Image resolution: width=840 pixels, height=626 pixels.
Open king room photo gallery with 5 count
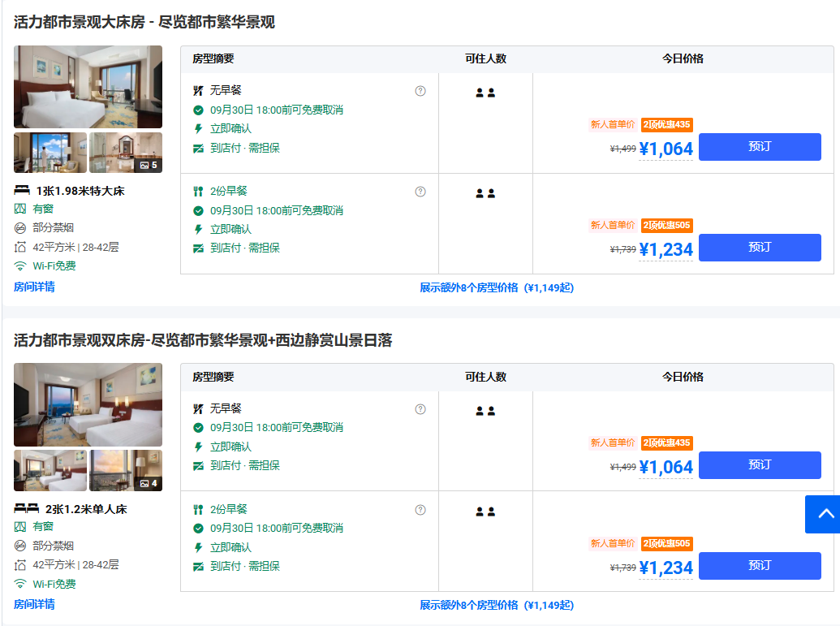coord(126,153)
